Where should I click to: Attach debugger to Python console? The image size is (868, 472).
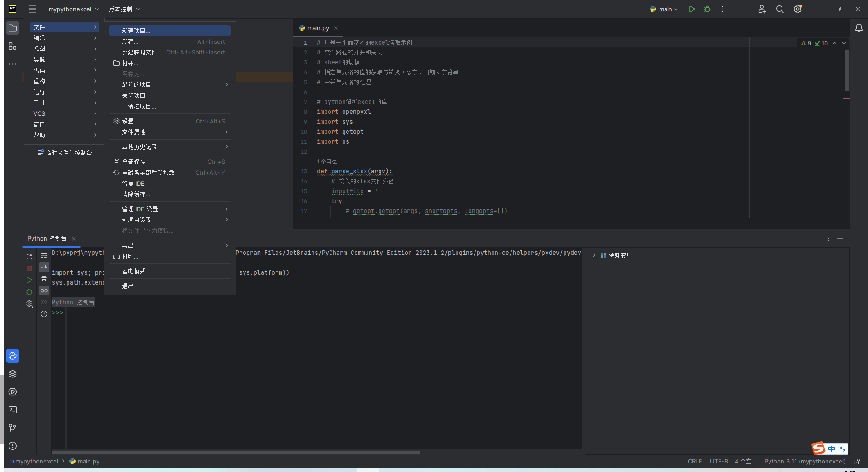(x=29, y=292)
